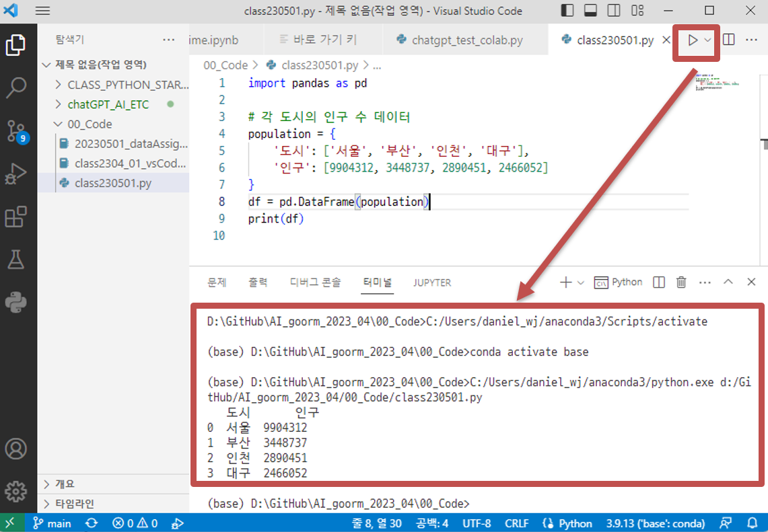The width and height of the screenshot is (768, 532).
Task: Split the terminal panel
Action: pos(658,282)
